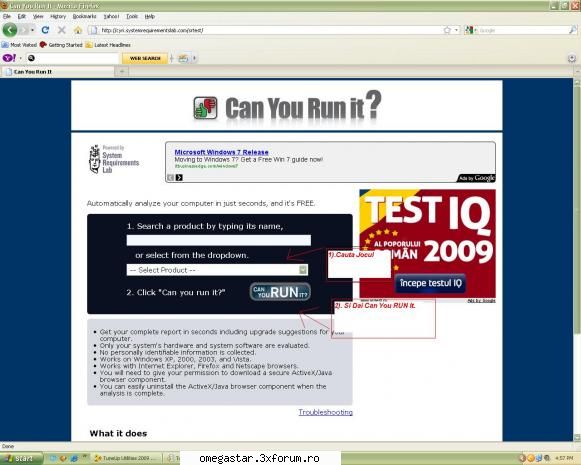The width and height of the screenshot is (581, 465).
Task: Click the Windows Start button
Action: click(x=21, y=458)
